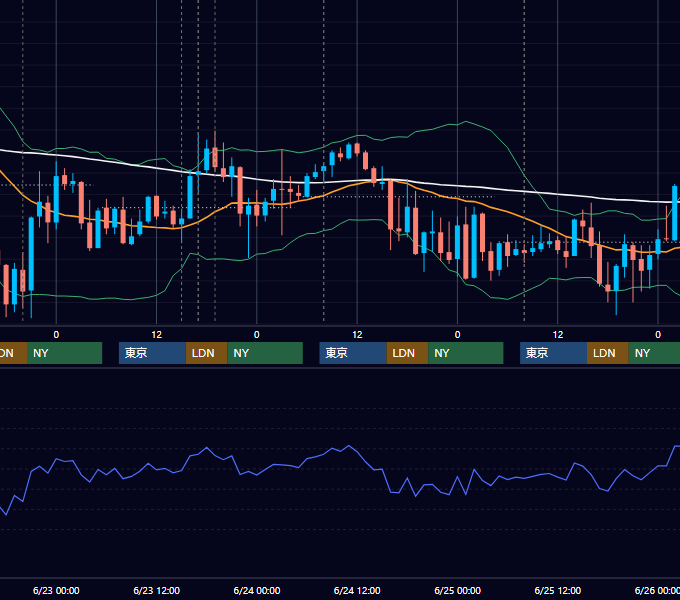Click the 6/23 00:00 date label
This screenshot has height=600, width=680.
[56, 590]
